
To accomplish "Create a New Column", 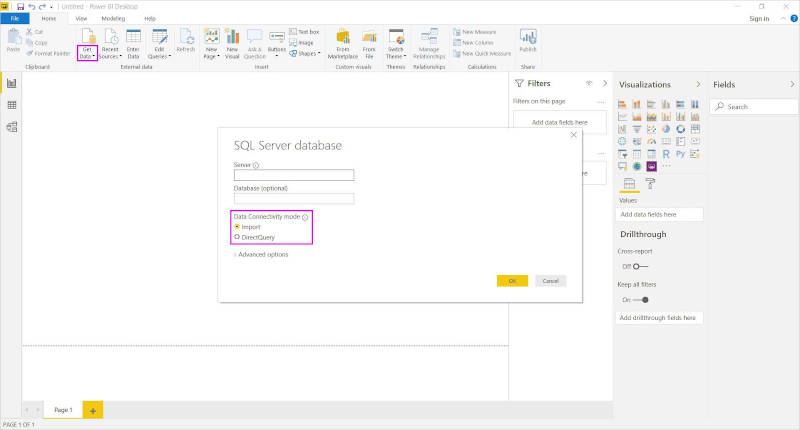I will 473,43.
